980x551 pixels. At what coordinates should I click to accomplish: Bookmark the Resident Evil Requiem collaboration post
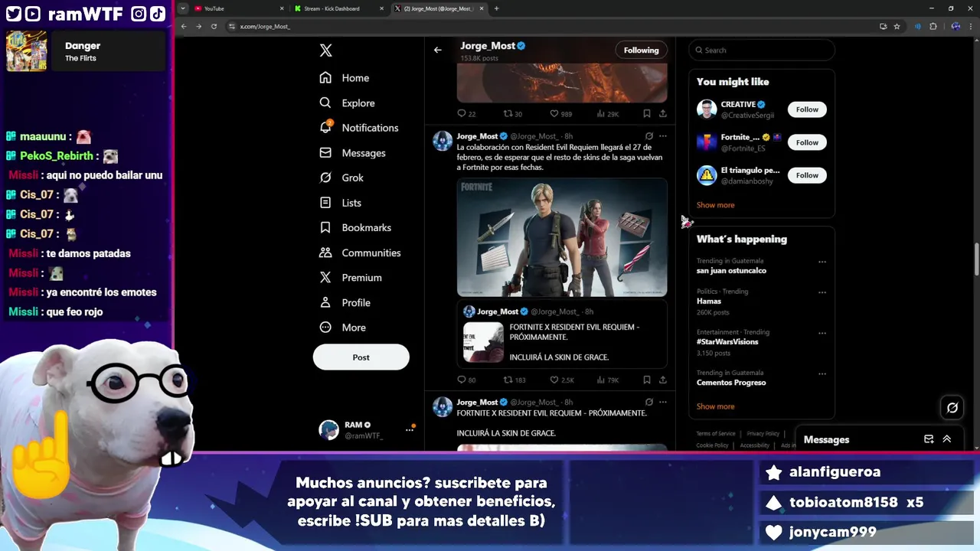tap(647, 380)
